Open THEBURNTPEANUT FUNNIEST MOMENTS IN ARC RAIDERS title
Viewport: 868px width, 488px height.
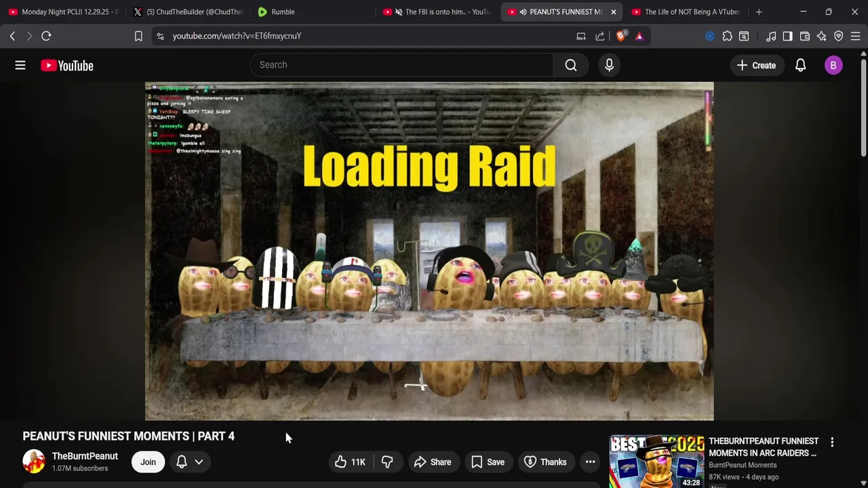point(764,447)
